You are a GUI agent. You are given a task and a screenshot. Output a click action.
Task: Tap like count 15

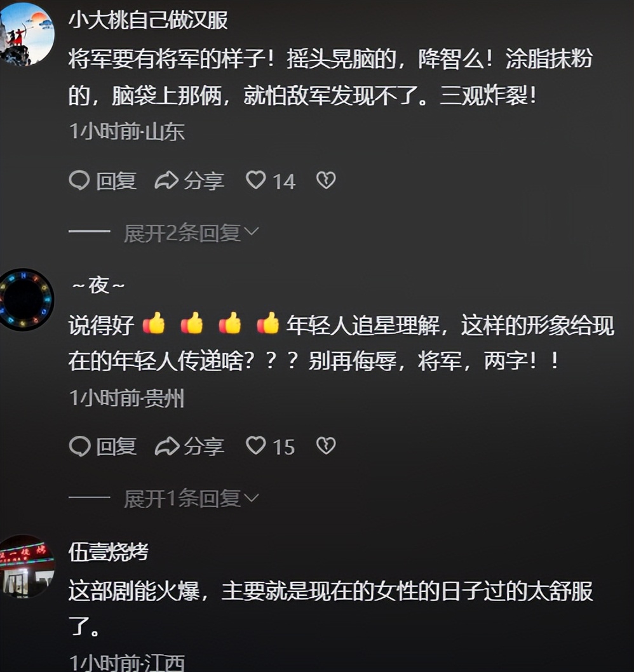click(x=284, y=447)
